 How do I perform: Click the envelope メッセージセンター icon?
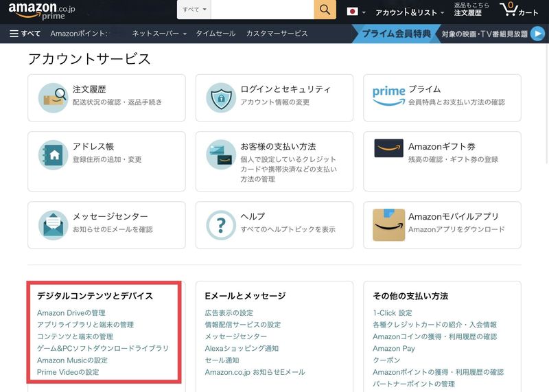point(54,225)
